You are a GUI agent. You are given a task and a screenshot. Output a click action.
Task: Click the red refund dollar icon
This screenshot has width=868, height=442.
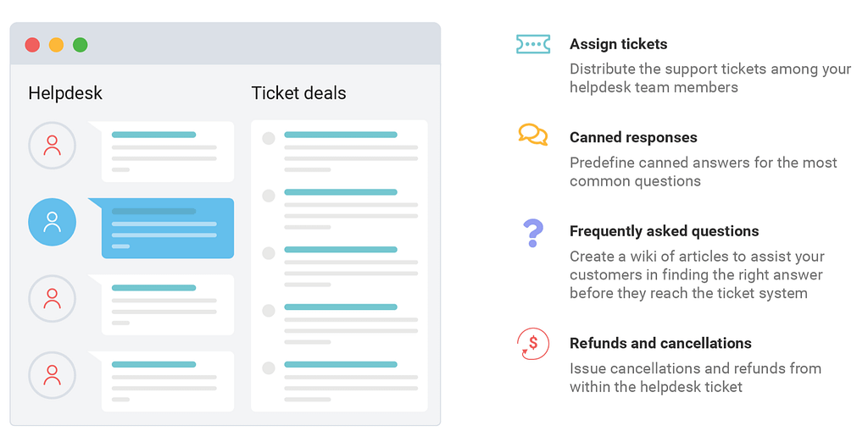pos(533,344)
